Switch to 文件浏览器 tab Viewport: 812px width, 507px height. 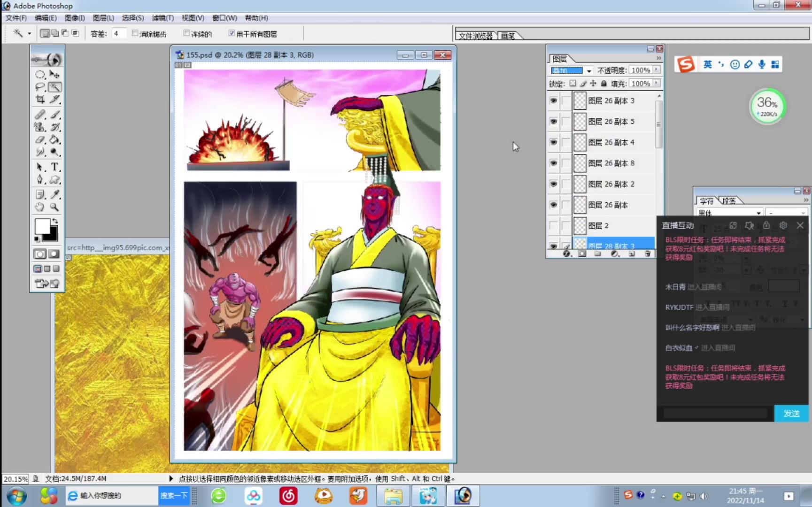coord(476,36)
